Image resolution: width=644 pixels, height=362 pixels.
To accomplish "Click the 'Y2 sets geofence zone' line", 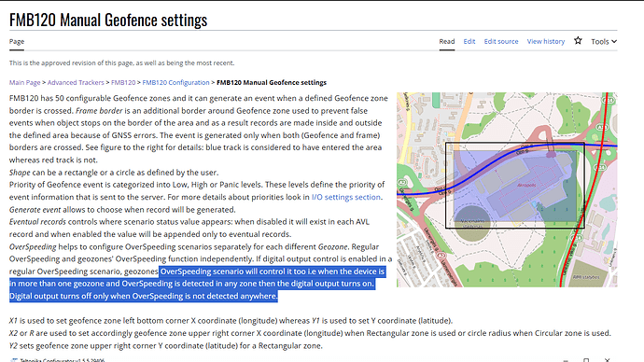I will [166, 345].
